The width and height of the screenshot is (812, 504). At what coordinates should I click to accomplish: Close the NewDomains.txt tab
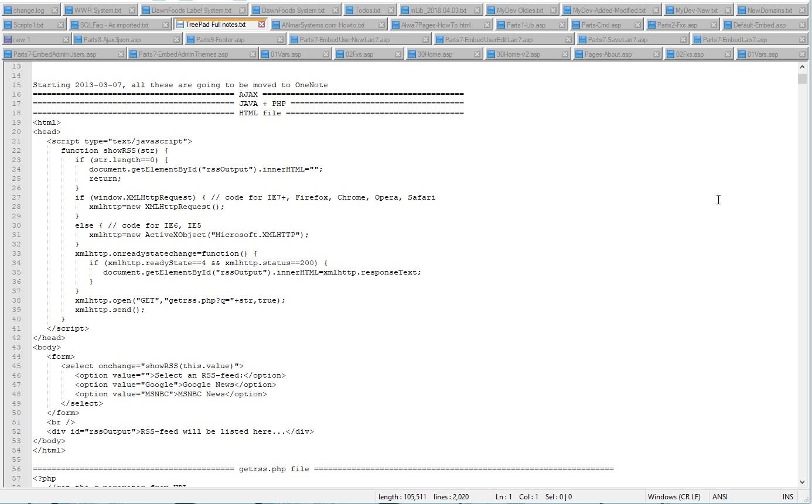point(803,11)
